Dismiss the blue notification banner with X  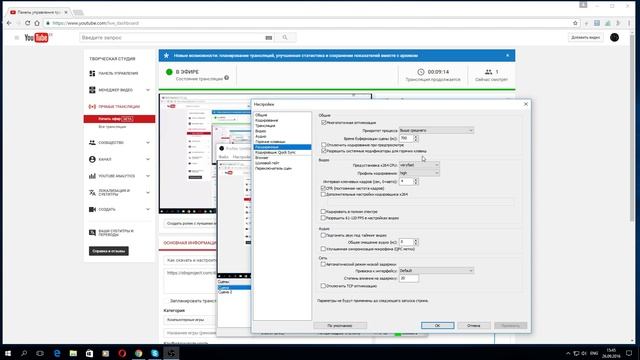pos(507,56)
